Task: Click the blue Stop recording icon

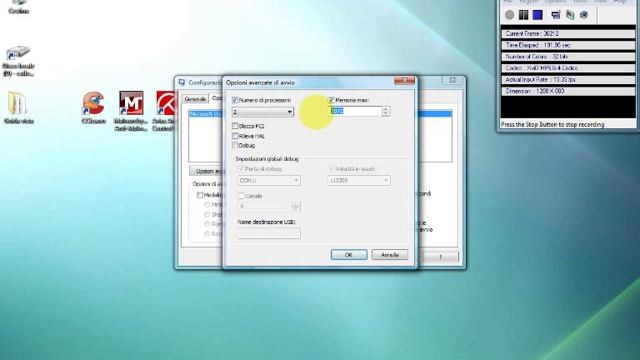Action: tap(538, 15)
